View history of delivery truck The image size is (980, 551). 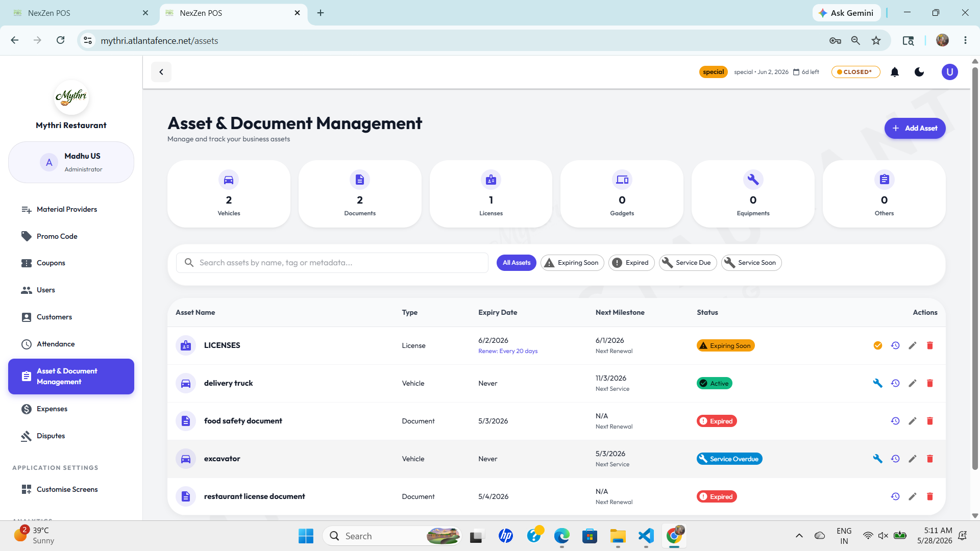(x=895, y=383)
